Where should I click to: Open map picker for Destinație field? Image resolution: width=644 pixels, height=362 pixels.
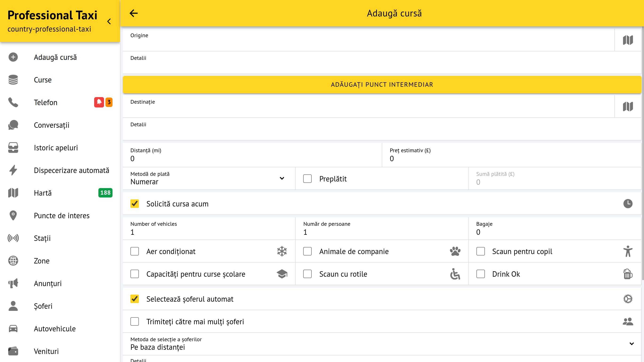628,107
